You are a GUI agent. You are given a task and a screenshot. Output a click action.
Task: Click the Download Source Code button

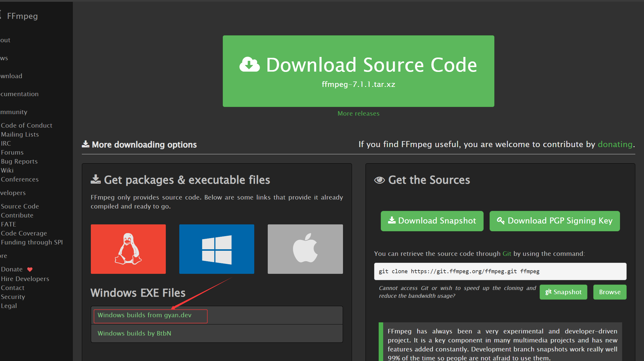point(358,71)
